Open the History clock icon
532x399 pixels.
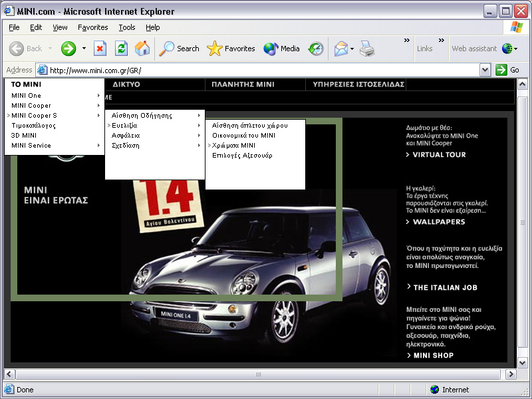tap(316, 49)
